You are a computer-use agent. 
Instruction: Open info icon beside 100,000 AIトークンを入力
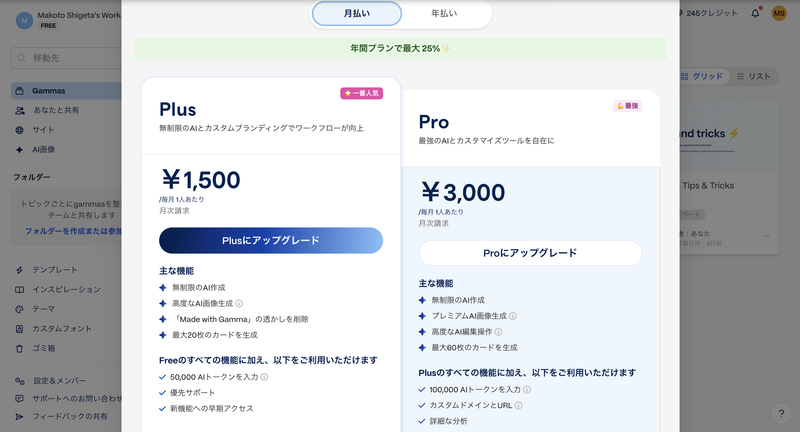[x=527, y=390]
